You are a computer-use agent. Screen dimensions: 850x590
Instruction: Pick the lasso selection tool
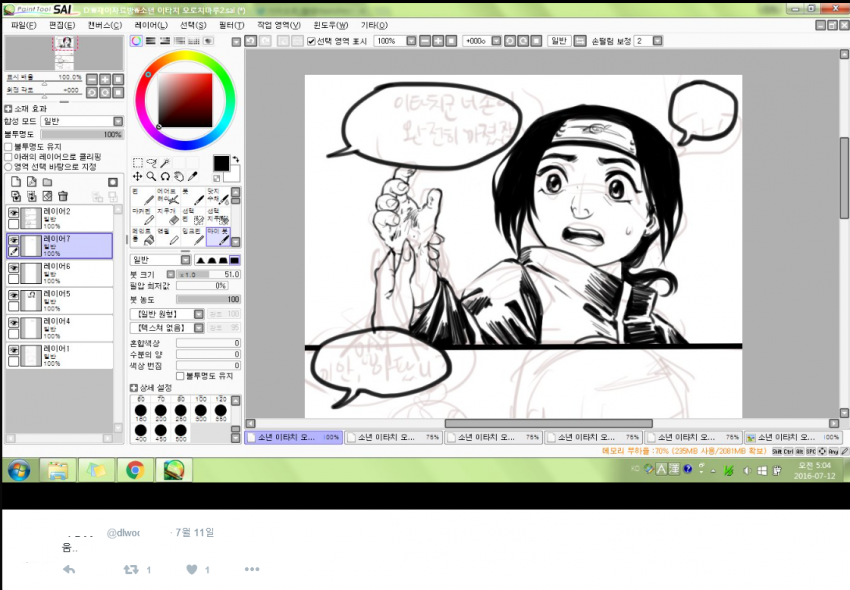pyautogui.click(x=152, y=162)
